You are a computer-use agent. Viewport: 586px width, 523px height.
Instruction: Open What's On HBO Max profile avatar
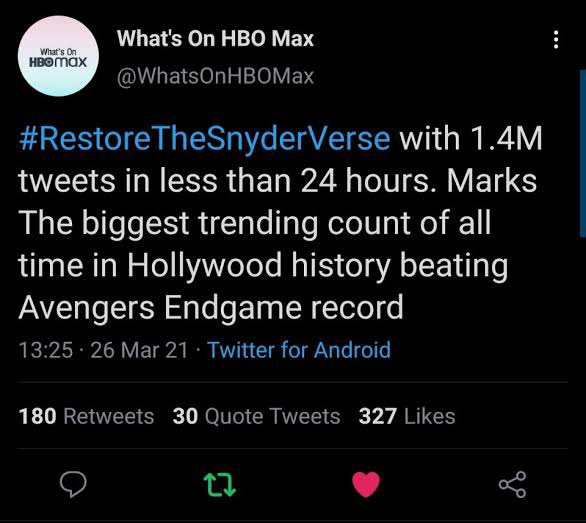click(x=58, y=56)
